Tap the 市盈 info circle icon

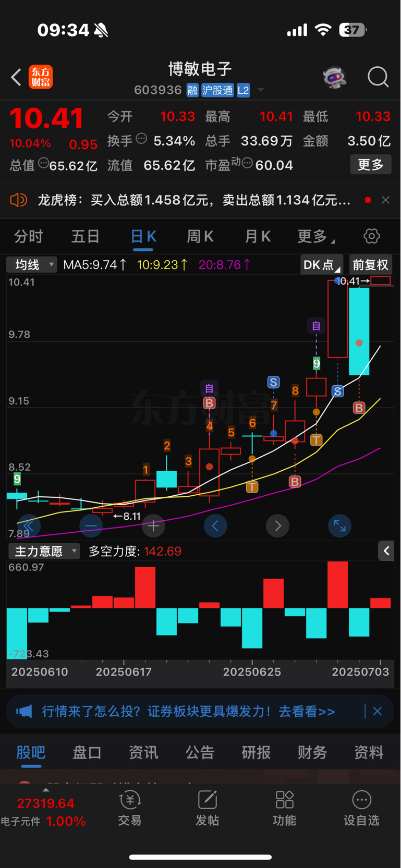pyautogui.click(x=247, y=164)
